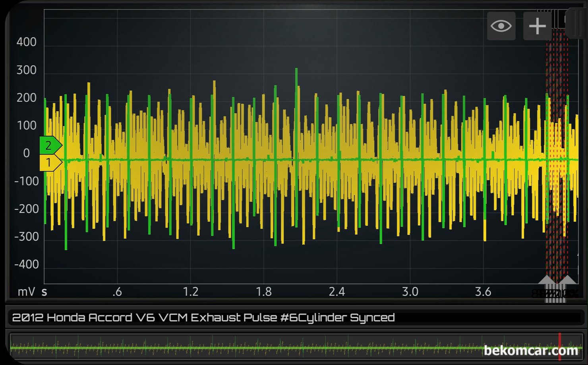
Task: Click the right gray cursor arrow below the graph
Action: point(567,281)
